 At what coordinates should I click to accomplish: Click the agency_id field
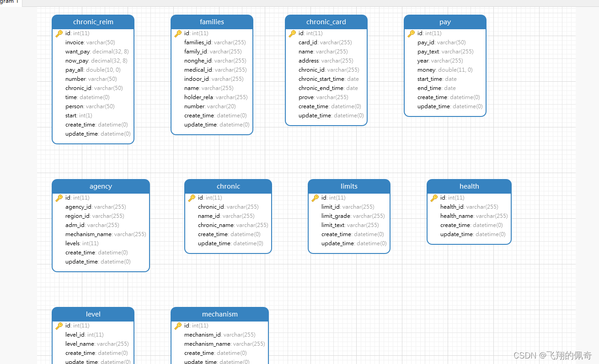point(96,207)
